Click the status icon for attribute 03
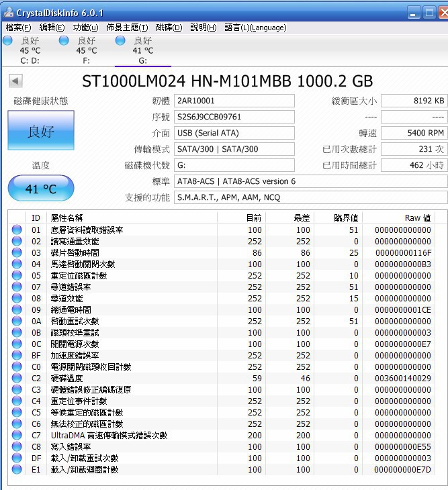448x490 pixels. [17, 252]
